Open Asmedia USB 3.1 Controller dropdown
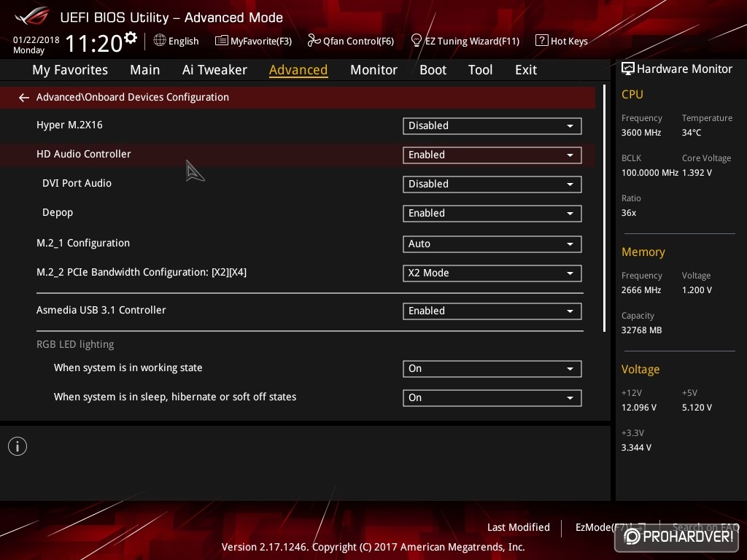 click(492, 311)
